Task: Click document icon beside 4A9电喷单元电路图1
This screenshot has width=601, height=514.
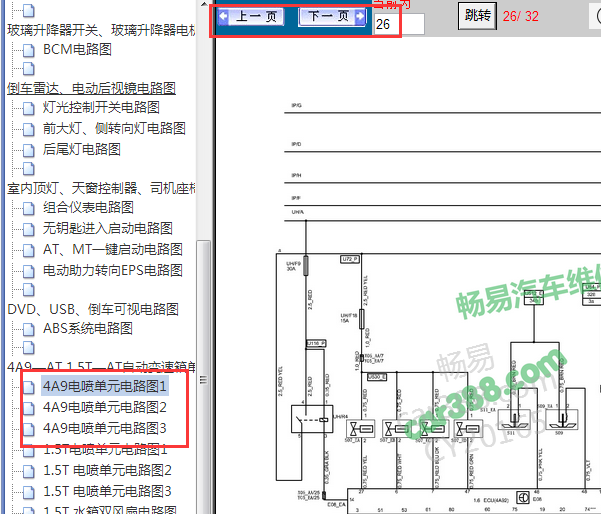Action: 28,387
